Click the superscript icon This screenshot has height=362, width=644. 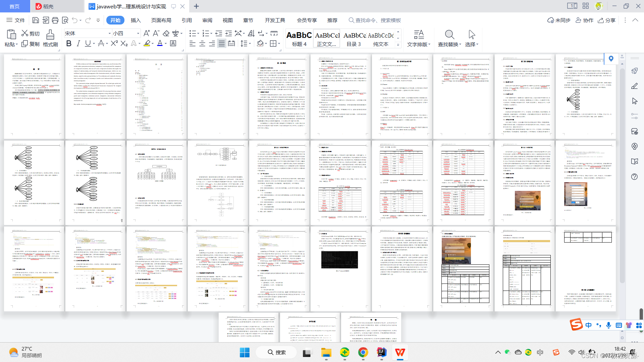click(x=114, y=43)
